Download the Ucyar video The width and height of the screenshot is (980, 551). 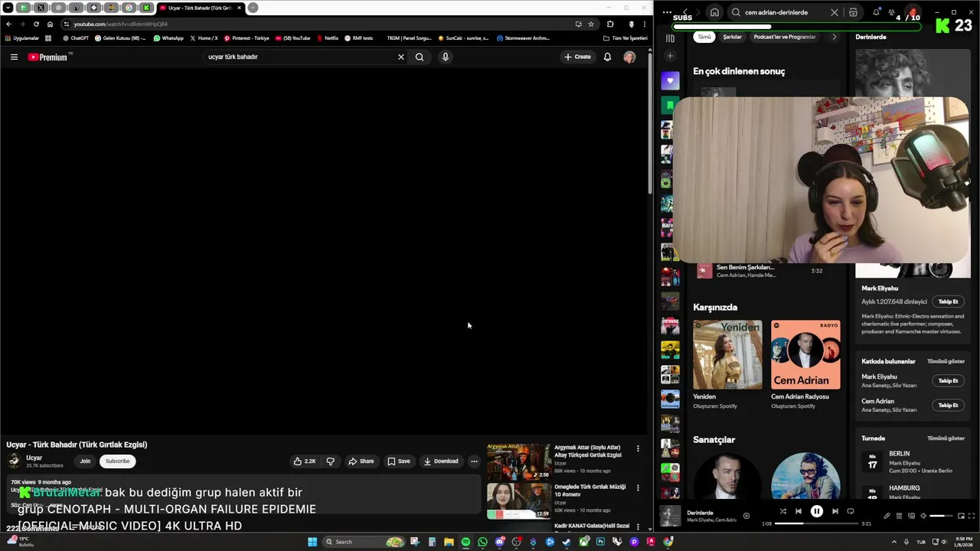click(441, 461)
